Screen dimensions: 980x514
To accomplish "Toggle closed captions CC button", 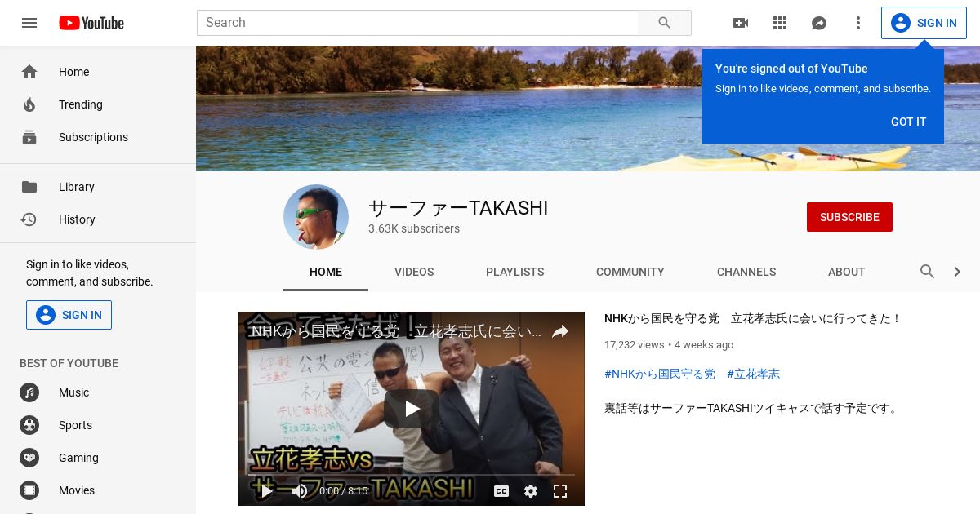I will click(501, 491).
